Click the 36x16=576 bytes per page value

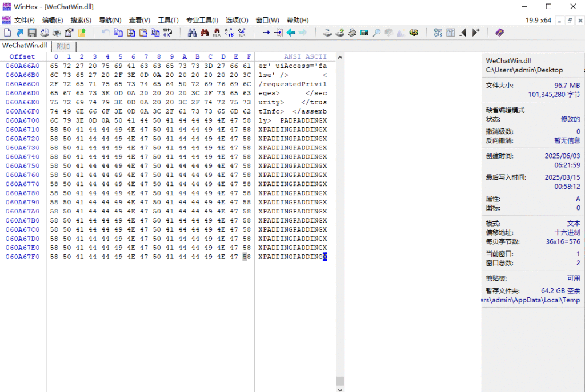(563, 241)
